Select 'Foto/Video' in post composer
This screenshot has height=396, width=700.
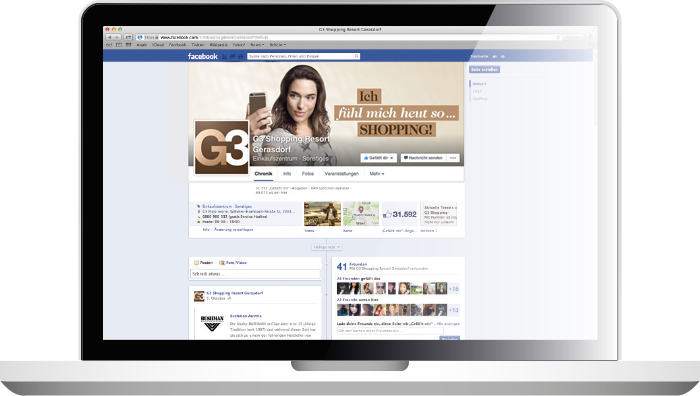point(233,263)
